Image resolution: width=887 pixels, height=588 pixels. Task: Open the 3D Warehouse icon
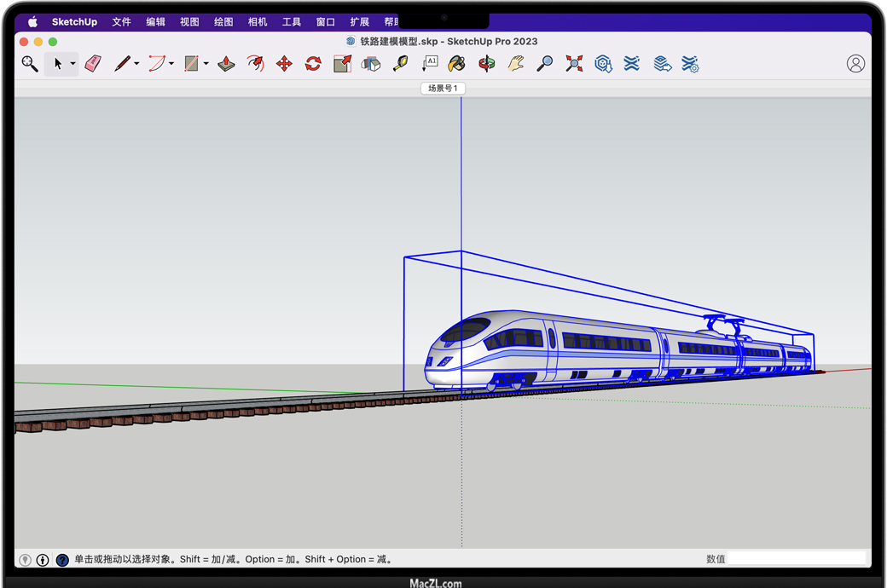603,64
